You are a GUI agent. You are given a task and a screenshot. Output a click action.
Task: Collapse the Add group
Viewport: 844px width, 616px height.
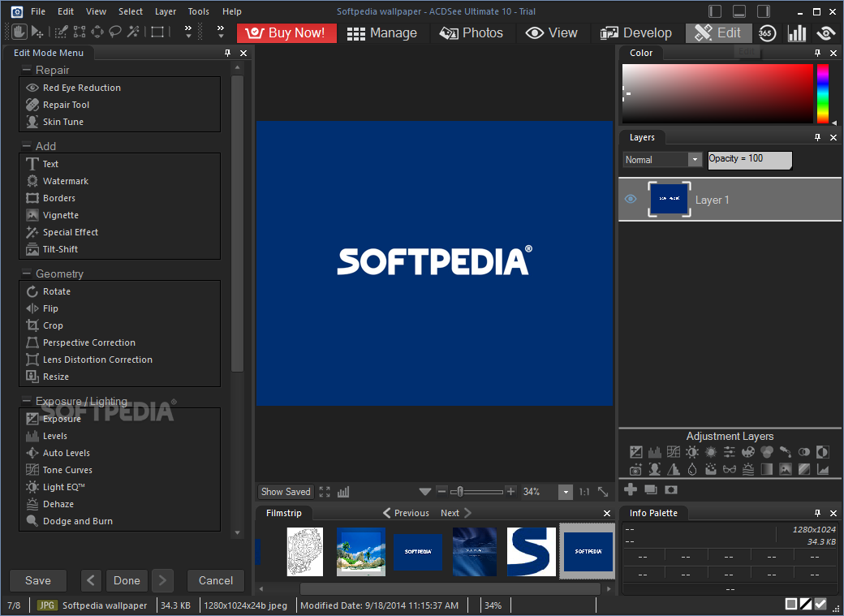click(26, 146)
